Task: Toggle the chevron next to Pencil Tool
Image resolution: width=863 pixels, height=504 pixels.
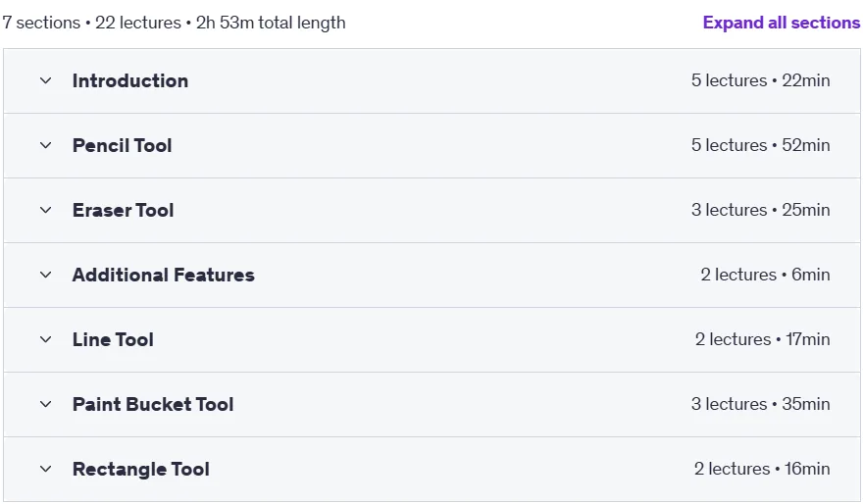Action: 46,145
